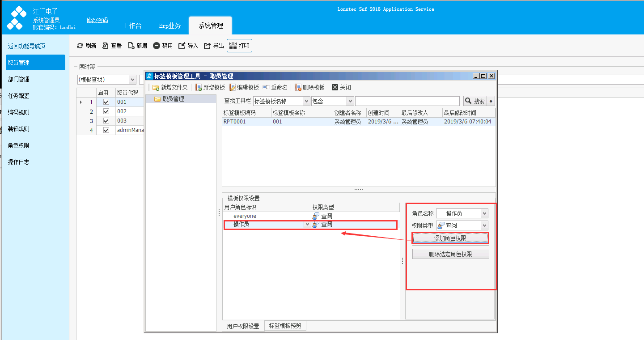Open the (模糊查找) search mode dropdown
The image size is (644, 340).
pos(132,80)
